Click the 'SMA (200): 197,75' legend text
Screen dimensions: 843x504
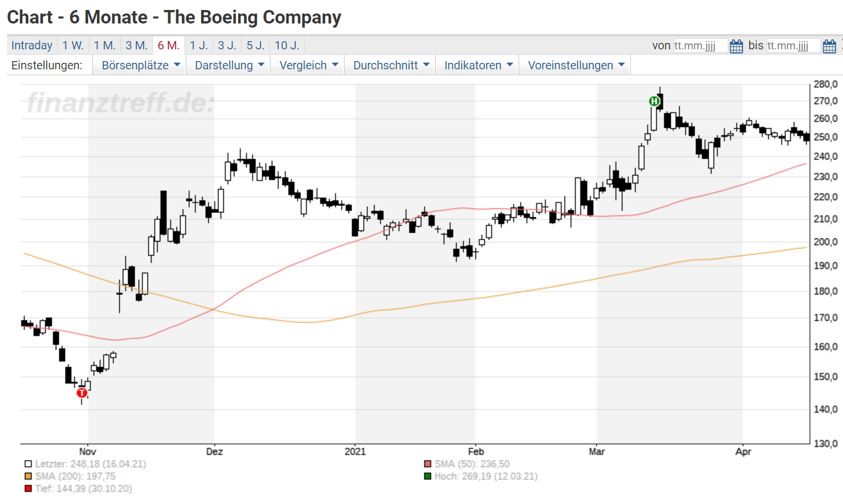(75, 476)
